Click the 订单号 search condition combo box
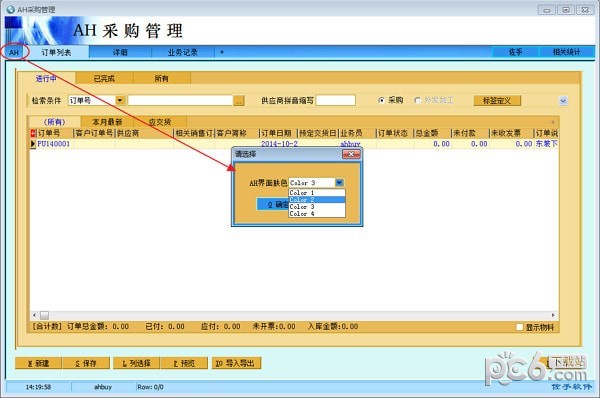Image resolution: width=600 pixels, height=398 pixels. click(x=96, y=101)
